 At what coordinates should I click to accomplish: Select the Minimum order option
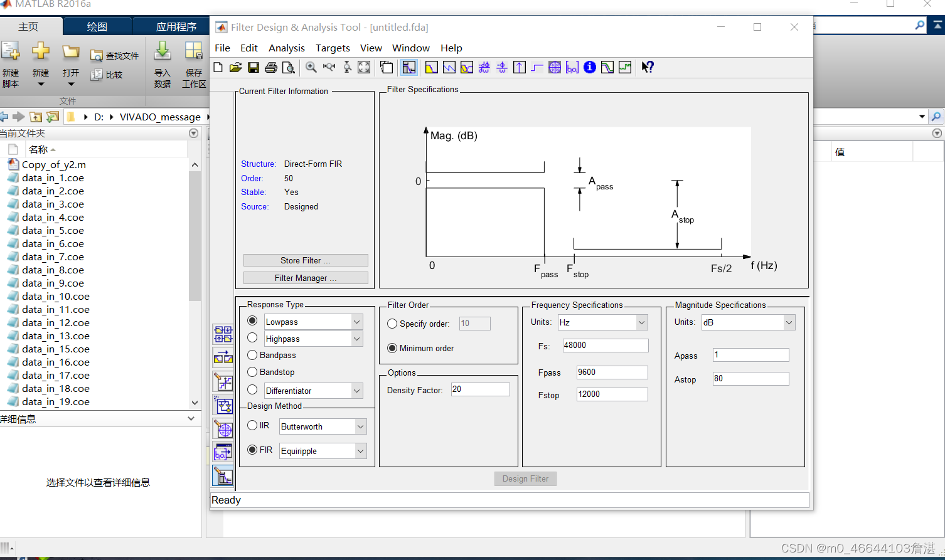coord(392,348)
